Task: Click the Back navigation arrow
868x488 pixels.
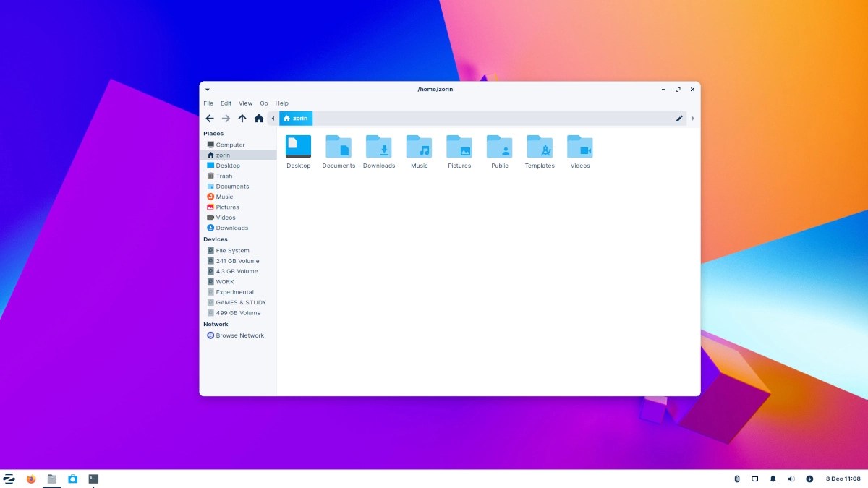Action: point(210,118)
